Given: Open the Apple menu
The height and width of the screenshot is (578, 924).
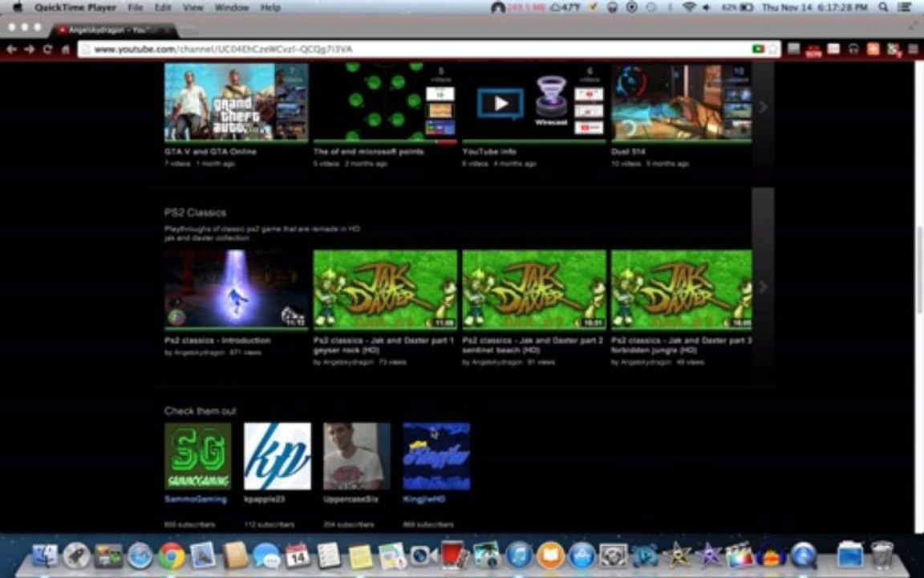Looking at the screenshot, I should pyautogui.click(x=18, y=8).
